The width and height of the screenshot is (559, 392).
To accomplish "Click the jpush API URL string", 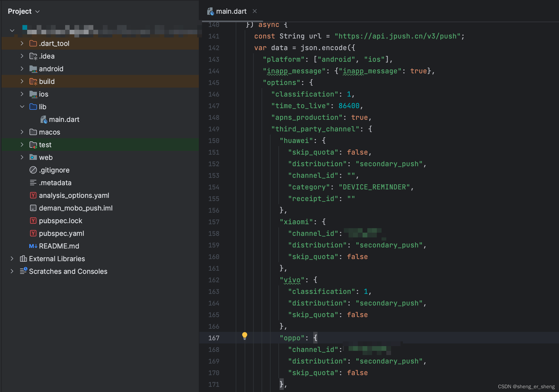I will [398, 36].
